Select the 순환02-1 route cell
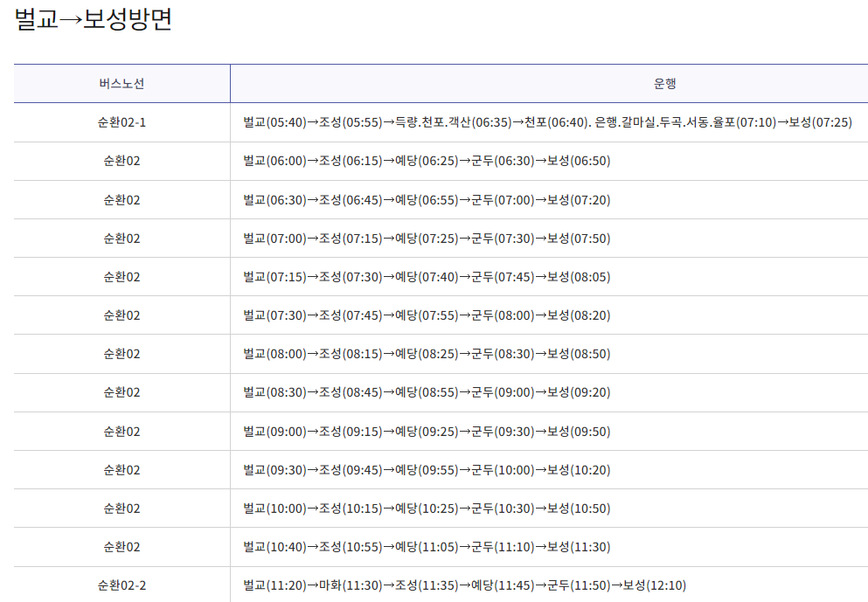 tap(122, 122)
